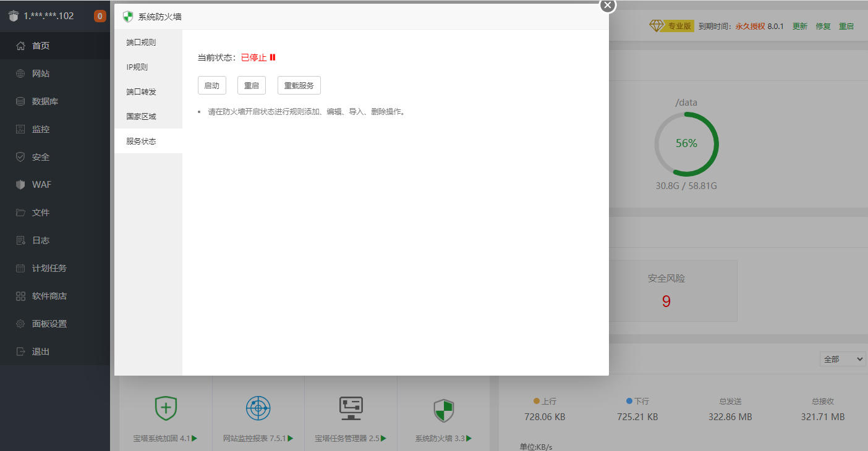The width and height of the screenshot is (868, 451).
Task: Click the log icon next to 日志
Action: 20,240
